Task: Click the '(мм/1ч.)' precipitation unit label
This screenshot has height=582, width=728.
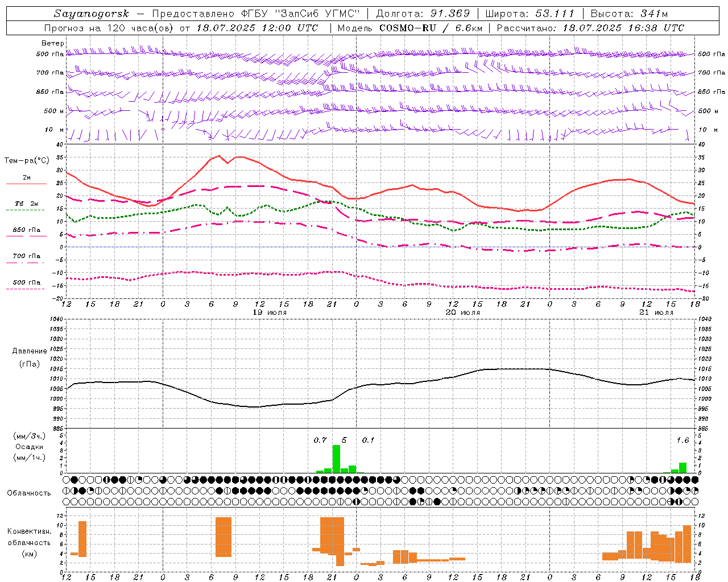Action: click(x=30, y=458)
